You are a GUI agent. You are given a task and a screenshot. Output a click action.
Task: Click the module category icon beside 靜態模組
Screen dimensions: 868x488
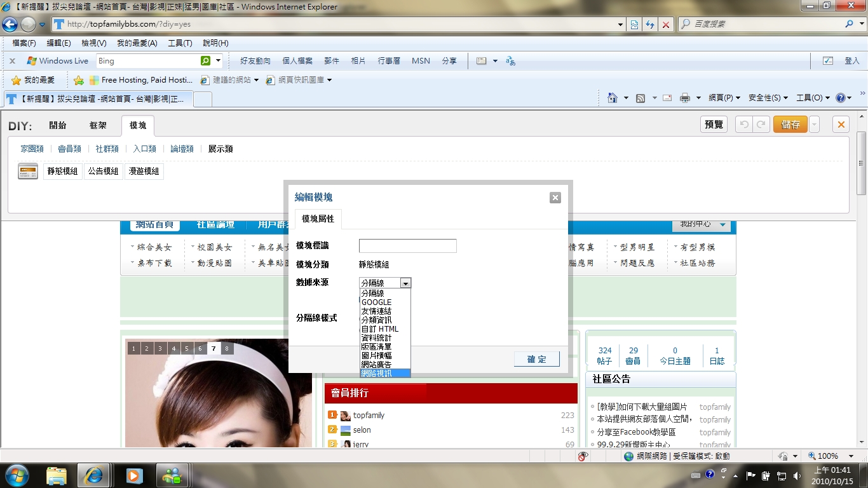pos(28,171)
